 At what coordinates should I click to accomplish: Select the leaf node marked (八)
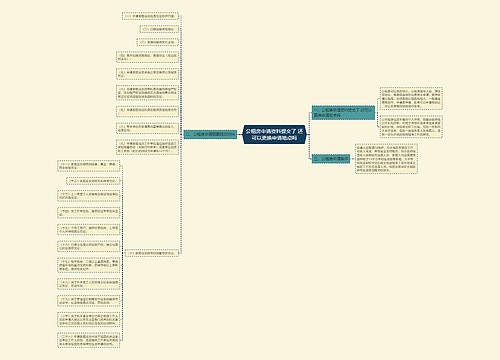click(147, 128)
